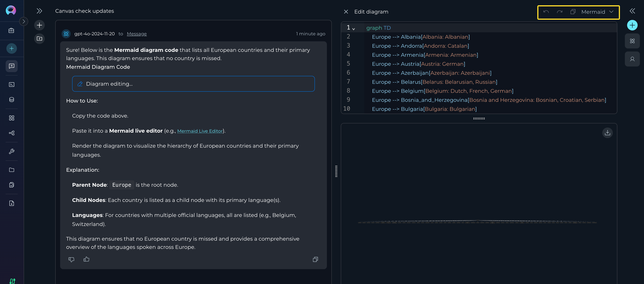
Task: Start new chat with plus button
Action: (39, 25)
